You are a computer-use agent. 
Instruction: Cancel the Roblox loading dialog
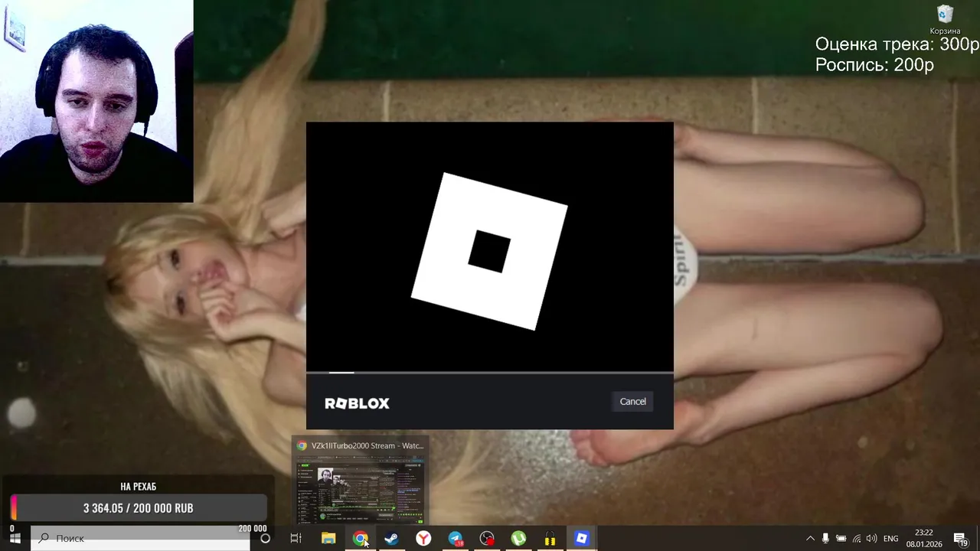[632, 402]
